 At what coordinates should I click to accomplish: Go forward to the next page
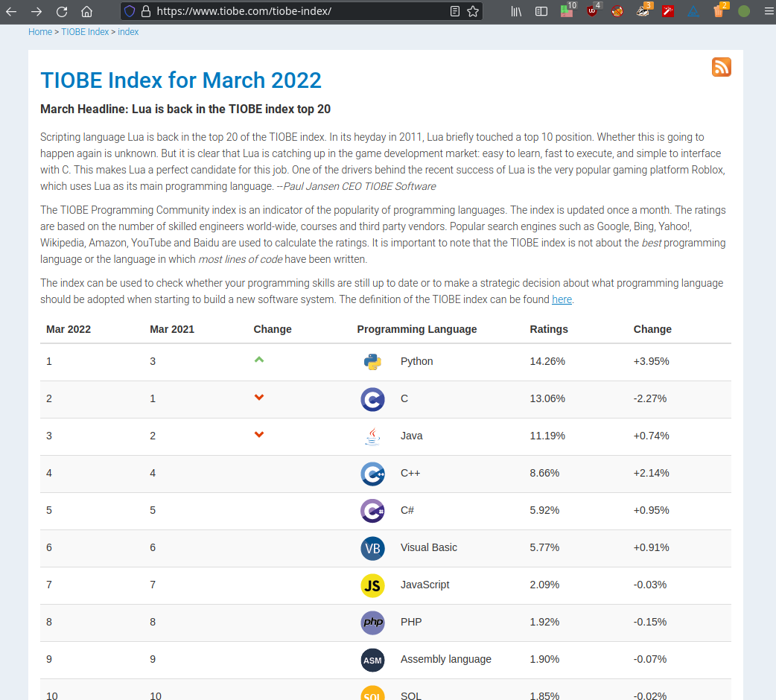tap(36, 11)
